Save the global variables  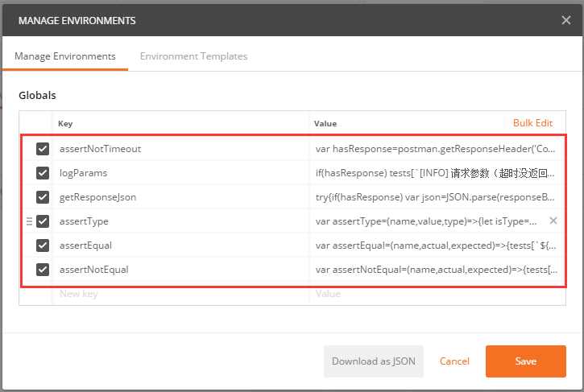click(525, 361)
